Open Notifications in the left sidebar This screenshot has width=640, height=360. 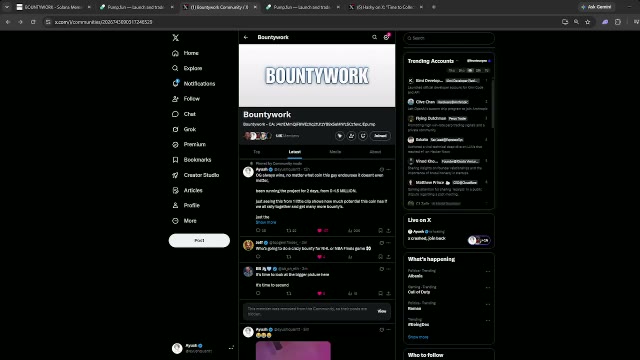[x=193, y=83]
